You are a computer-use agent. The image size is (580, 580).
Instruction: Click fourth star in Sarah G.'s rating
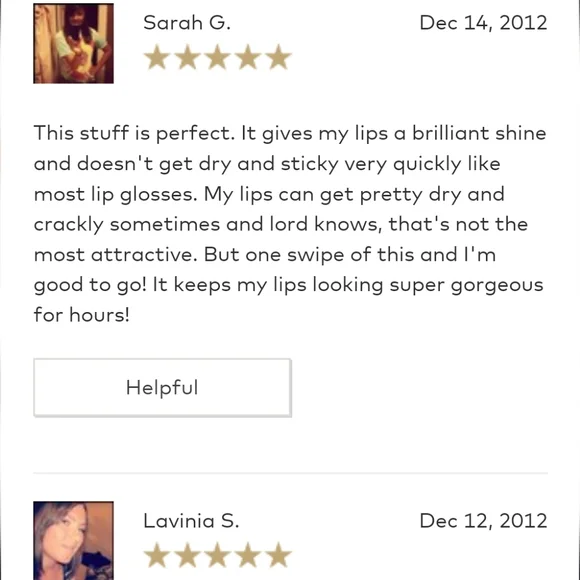248,57
